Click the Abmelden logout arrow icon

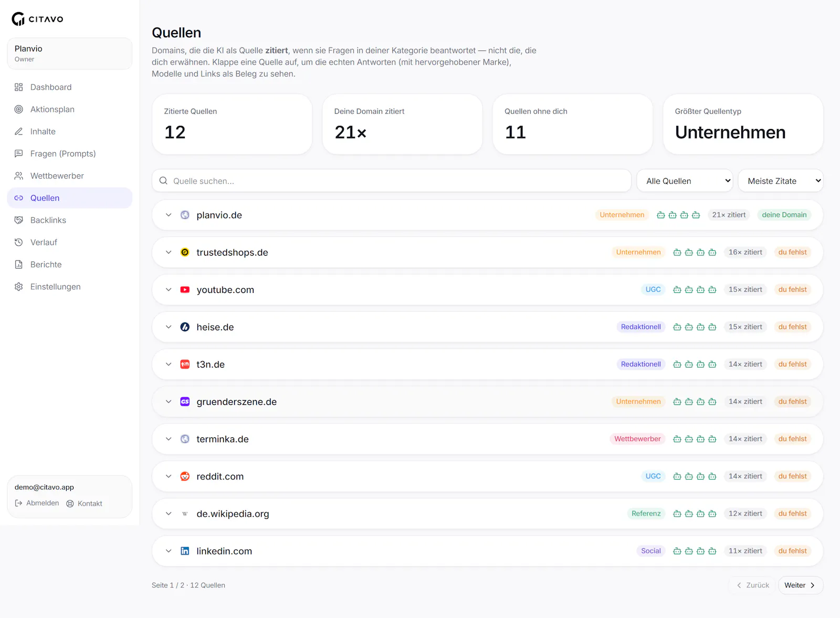coord(18,503)
